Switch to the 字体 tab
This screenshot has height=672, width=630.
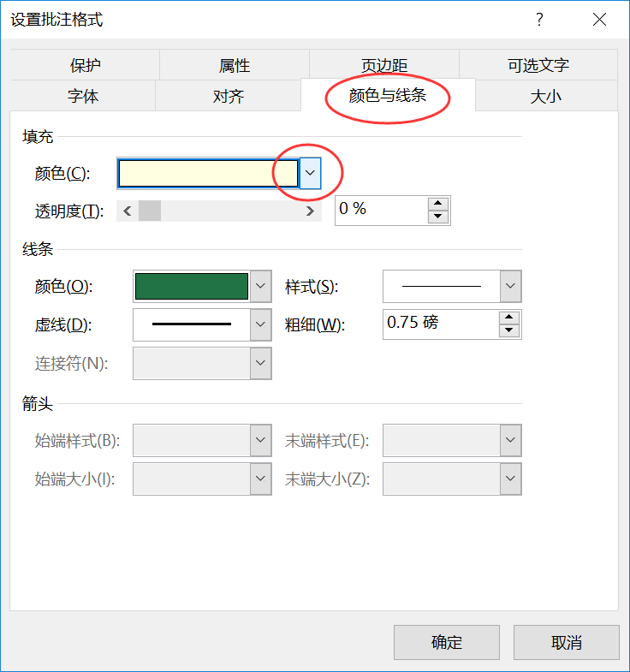(83, 96)
